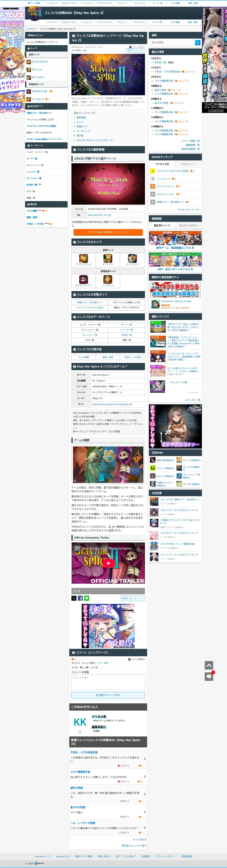The image size is (227, 868).
Task: Open レリック一覧 in database table
Action: (x=126, y=330)
